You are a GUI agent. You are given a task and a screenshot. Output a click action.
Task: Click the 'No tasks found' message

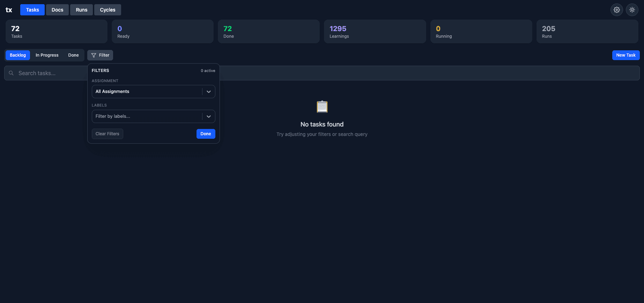point(322,124)
